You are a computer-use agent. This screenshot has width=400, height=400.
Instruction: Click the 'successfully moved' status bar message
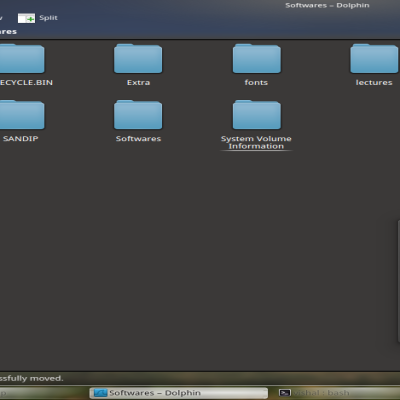click(x=31, y=378)
